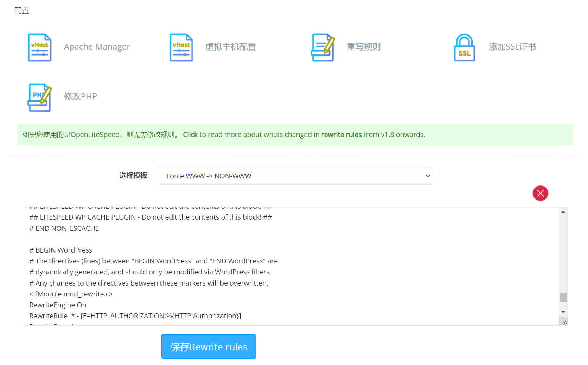This screenshot has width=588, height=365.
Task: Dismiss the panel with the red X button
Action: click(540, 193)
